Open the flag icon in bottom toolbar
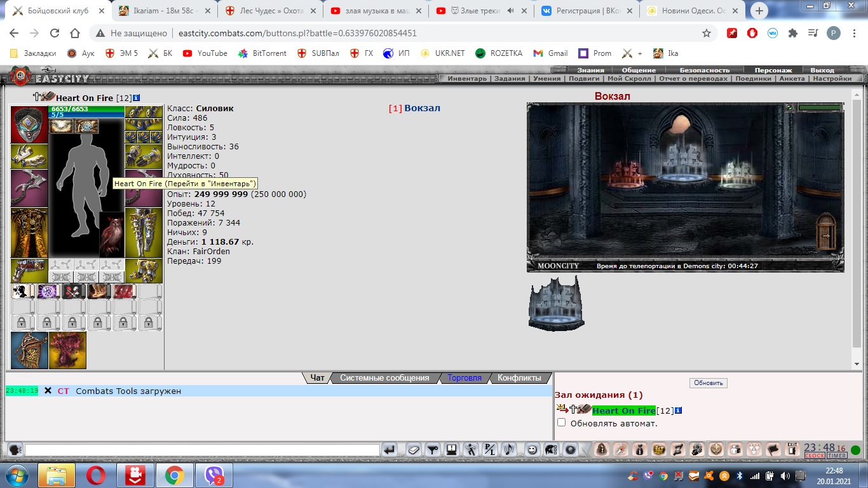This screenshot has height=488, width=868. 773,450
